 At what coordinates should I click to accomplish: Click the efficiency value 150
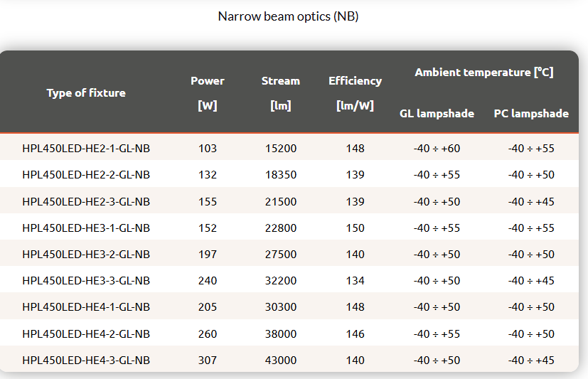coord(355,228)
